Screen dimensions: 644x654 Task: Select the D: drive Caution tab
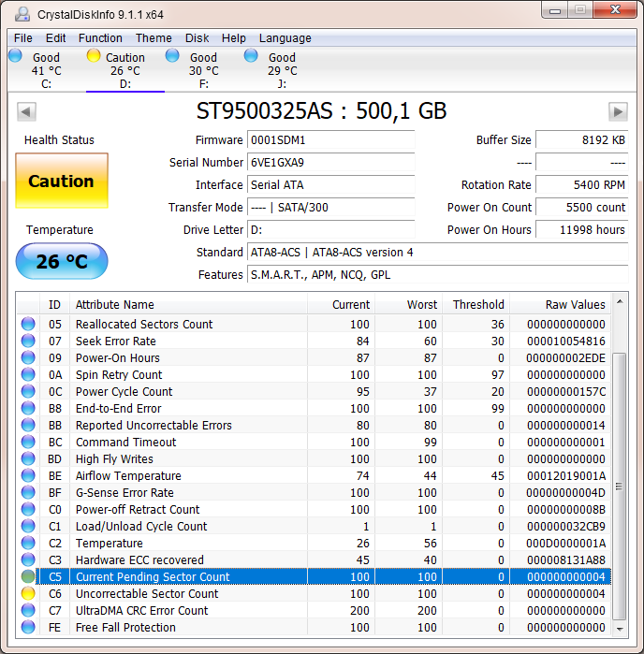125,70
